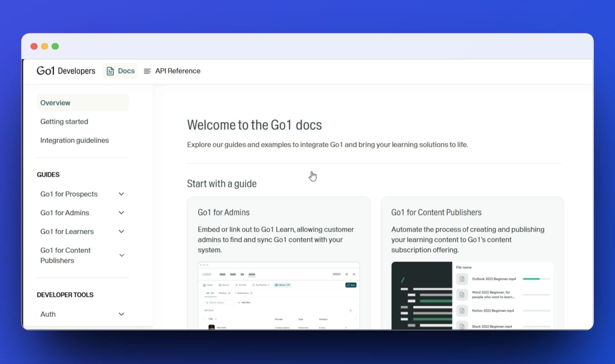Screen dimensions: 615x364
Task: Expand the Go1 for Prospects chevron
Action: (121, 194)
